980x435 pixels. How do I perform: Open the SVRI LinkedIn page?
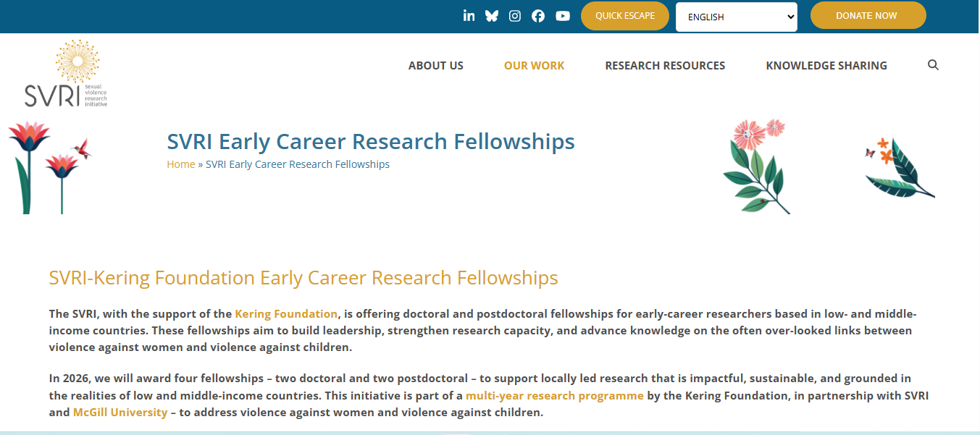point(469,14)
